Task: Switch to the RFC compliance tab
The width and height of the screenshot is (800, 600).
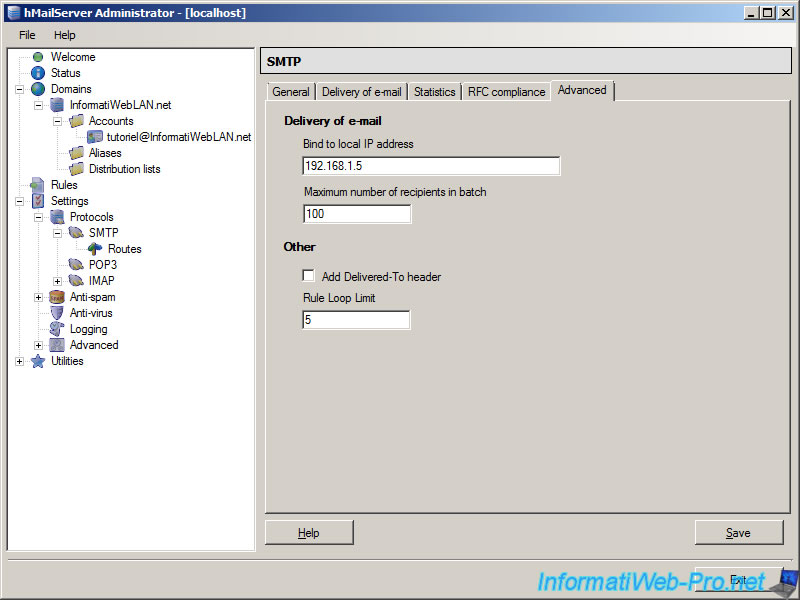Action: coord(506,92)
